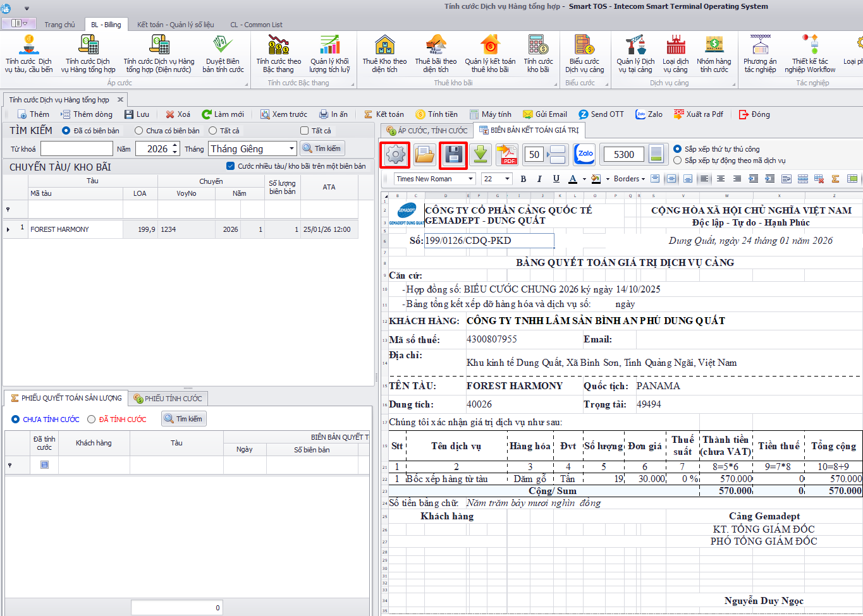This screenshot has height=616, width=863.
Task: Open Duyệt Biên bản tính cước ribbon icon
Action: point(223,54)
